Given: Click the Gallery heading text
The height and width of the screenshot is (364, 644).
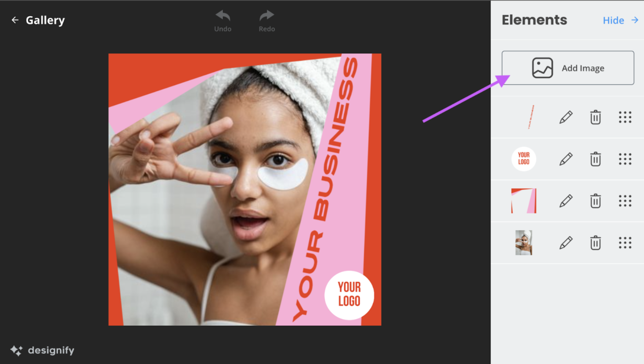Looking at the screenshot, I should pyautogui.click(x=45, y=20).
